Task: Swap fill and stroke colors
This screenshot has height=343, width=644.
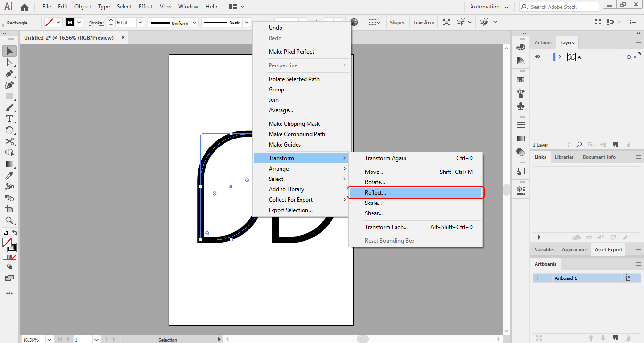Action: click(15, 232)
